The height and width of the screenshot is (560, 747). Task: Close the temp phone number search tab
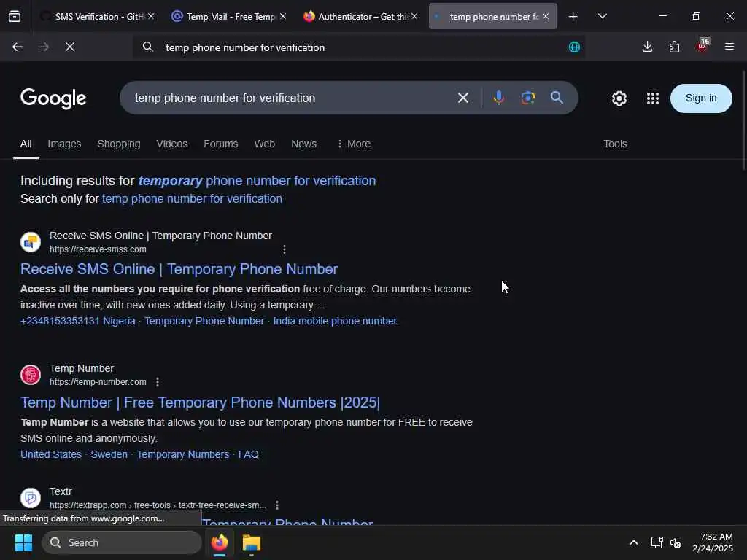pos(546,17)
